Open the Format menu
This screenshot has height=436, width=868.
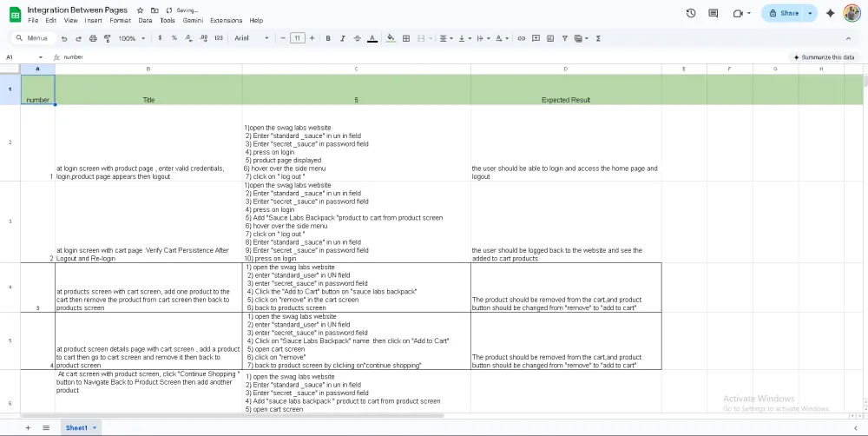tap(120, 21)
